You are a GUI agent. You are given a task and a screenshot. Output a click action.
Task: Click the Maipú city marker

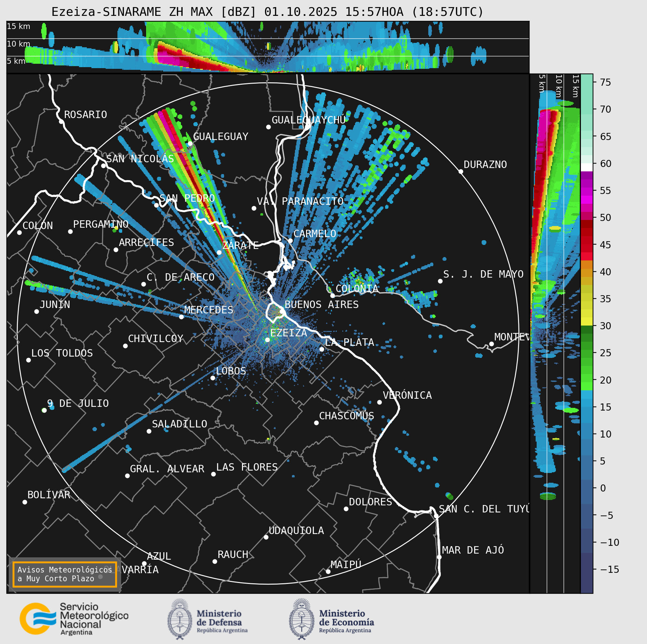point(328,571)
